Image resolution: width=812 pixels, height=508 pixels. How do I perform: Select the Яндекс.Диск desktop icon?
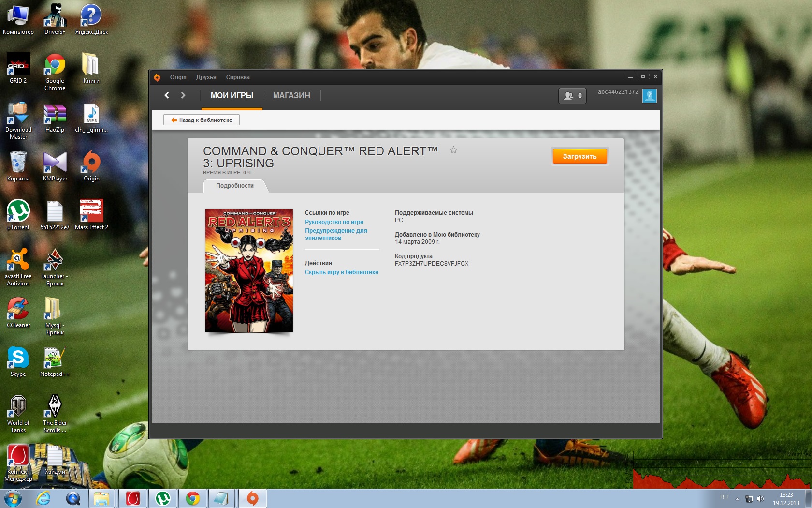(x=91, y=20)
